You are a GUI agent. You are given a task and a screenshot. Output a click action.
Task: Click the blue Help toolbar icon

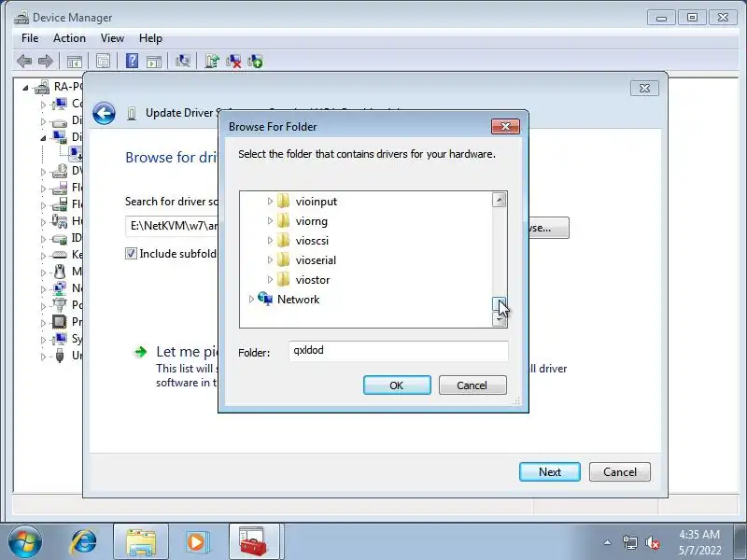[132, 61]
